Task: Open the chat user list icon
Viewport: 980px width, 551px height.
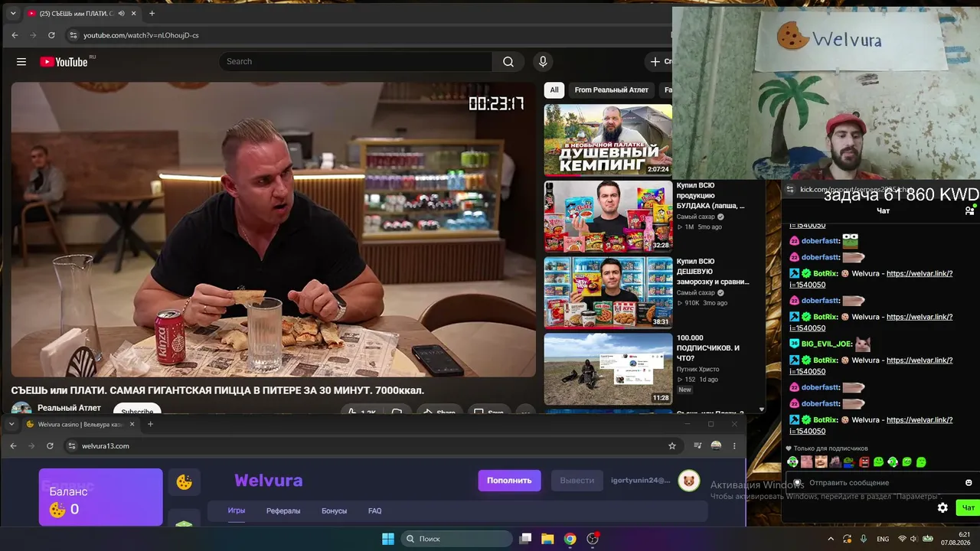Action: tap(969, 210)
